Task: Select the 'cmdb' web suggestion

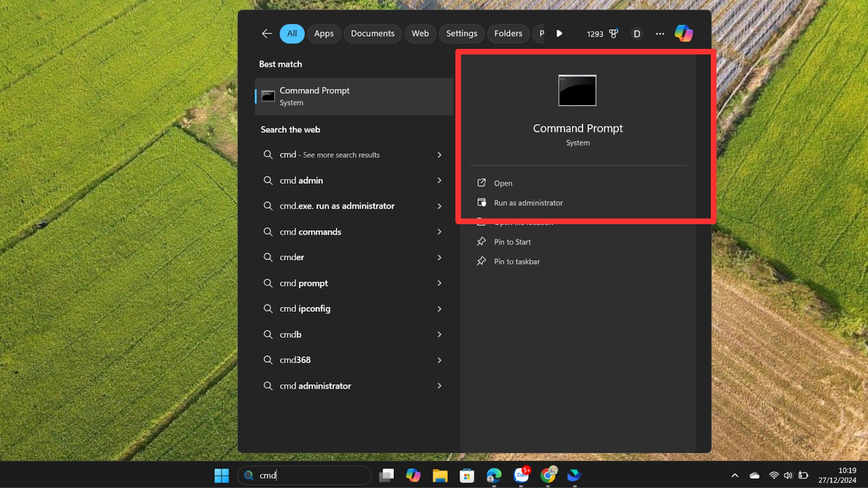Action: tap(354, 335)
